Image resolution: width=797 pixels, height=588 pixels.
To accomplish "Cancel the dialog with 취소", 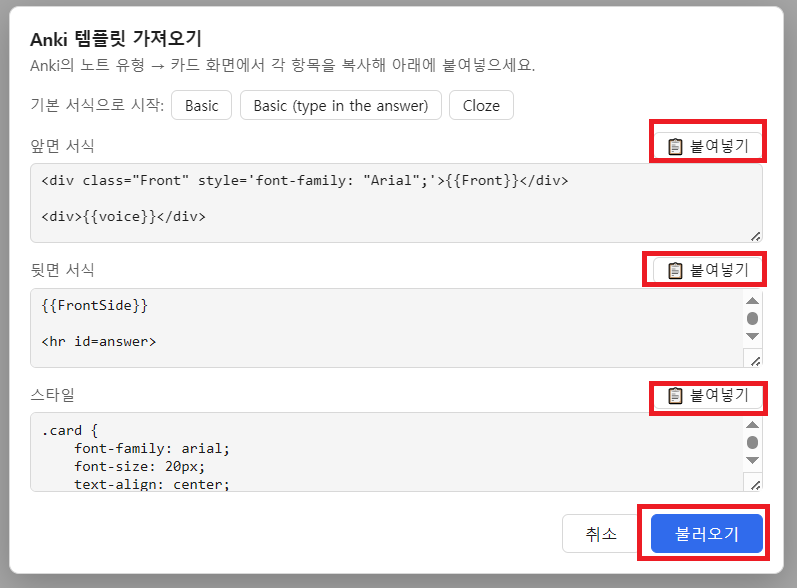I will (x=601, y=533).
